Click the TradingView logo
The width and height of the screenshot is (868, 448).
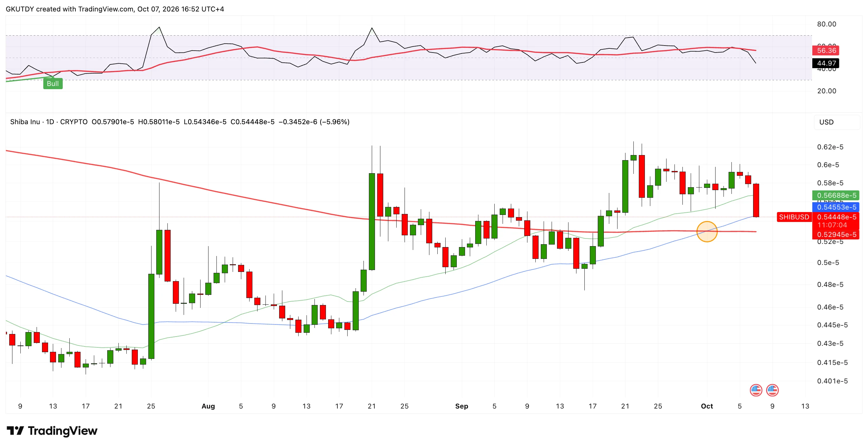pos(52,431)
